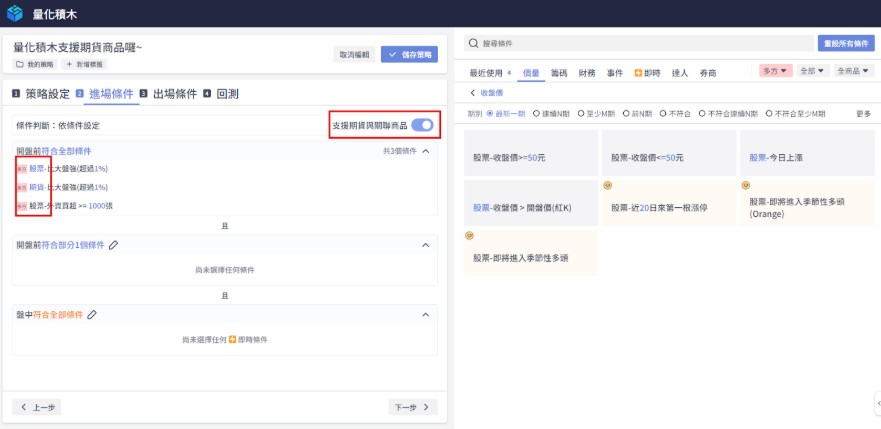Click the pencil icon beside 盤中符合全部條件
881x429 pixels.
click(x=92, y=315)
